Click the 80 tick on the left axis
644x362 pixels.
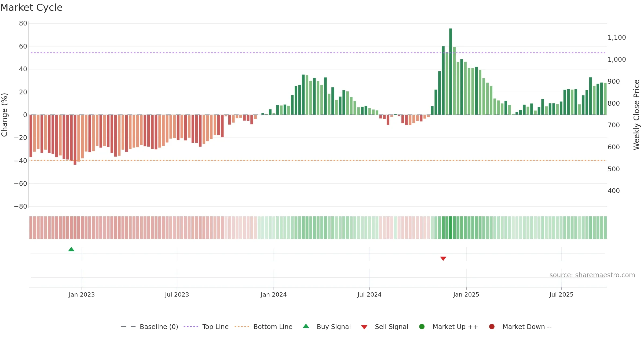(x=23, y=23)
